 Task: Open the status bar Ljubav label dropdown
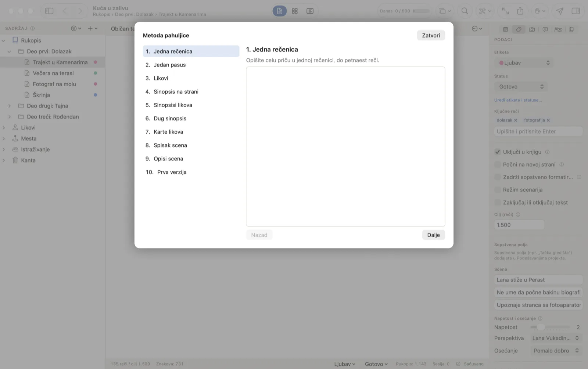(x=345, y=364)
